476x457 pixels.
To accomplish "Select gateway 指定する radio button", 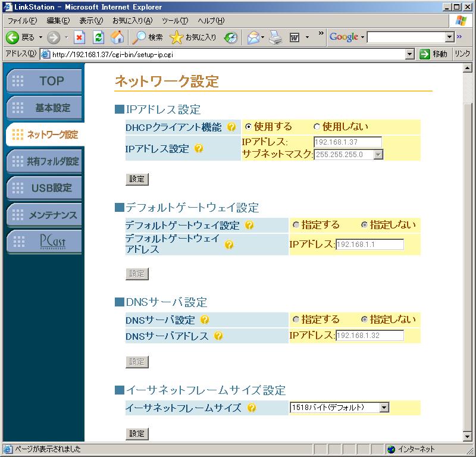I will pyautogui.click(x=296, y=225).
